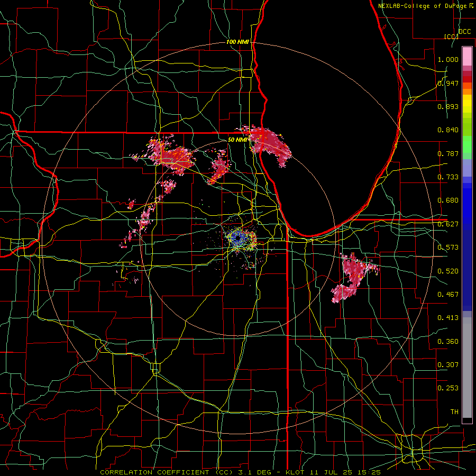This screenshot has width=476, height=476.
Task: Click the "TH" threshold label on the scale
Action: [454, 412]
